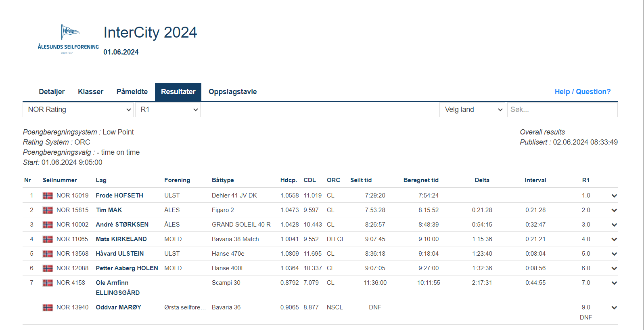Viewport: 644px width, 330px height.
Task: Show details for Mats Kirkeland's result
Action: click(x=614, y=240)
